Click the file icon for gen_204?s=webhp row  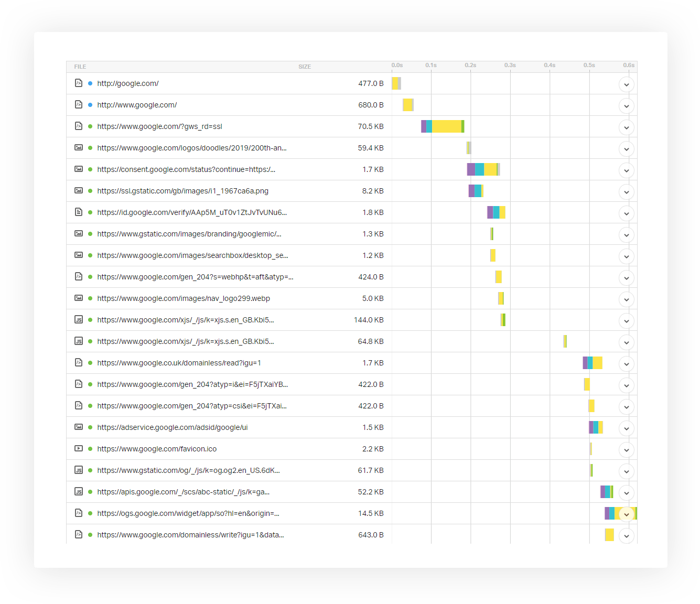(x=79, y=276)
